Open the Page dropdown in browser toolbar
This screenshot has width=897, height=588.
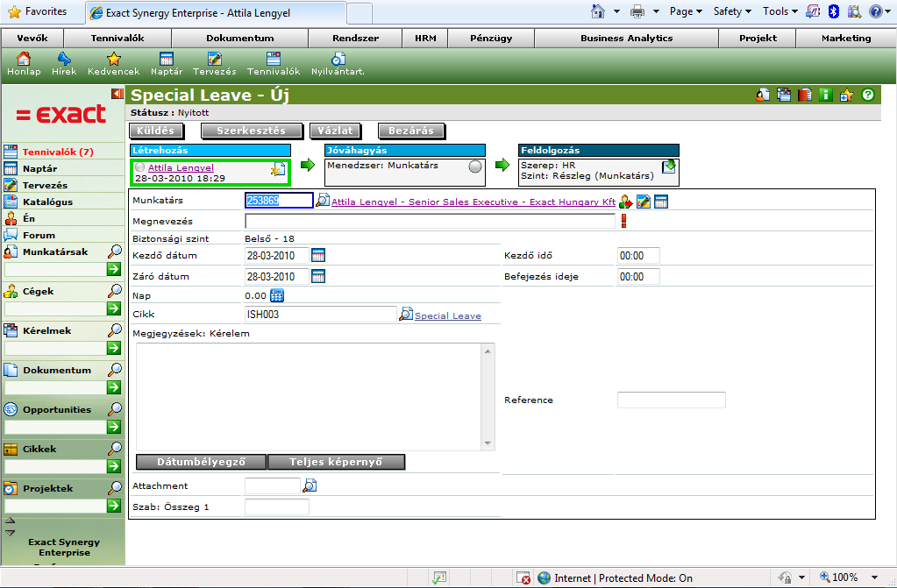(686, 11)
